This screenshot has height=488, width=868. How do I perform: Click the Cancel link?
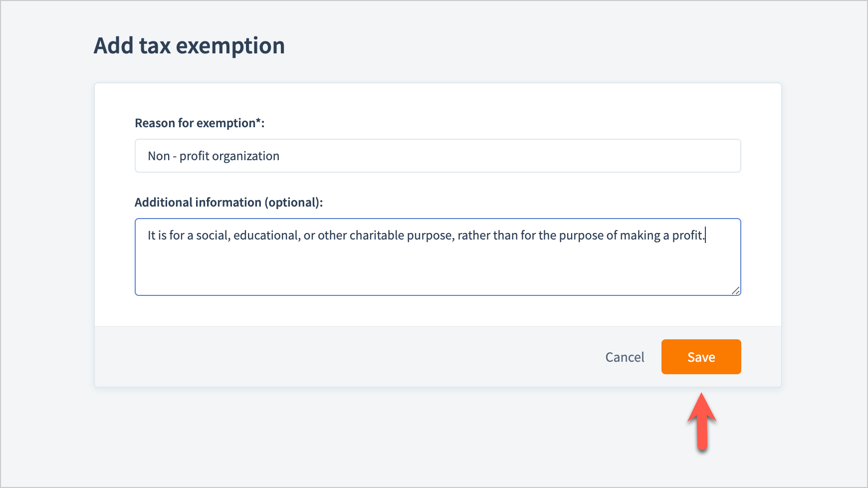625,357
